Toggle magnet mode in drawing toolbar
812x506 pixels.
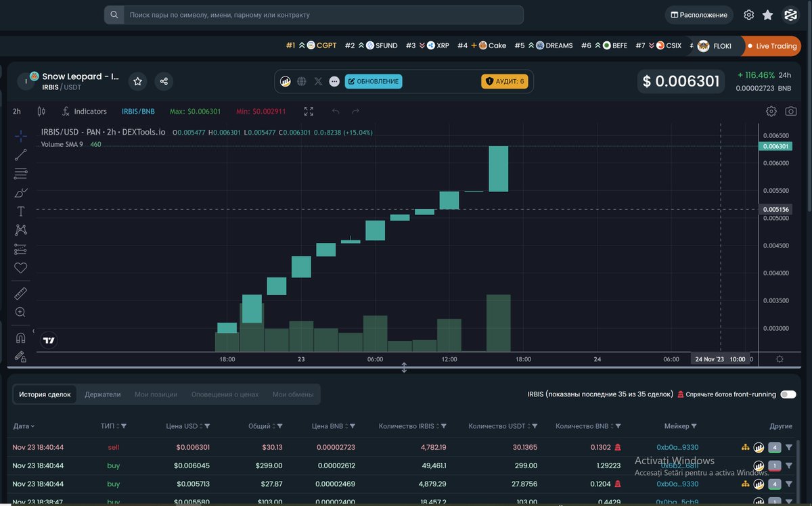[20, 337]
